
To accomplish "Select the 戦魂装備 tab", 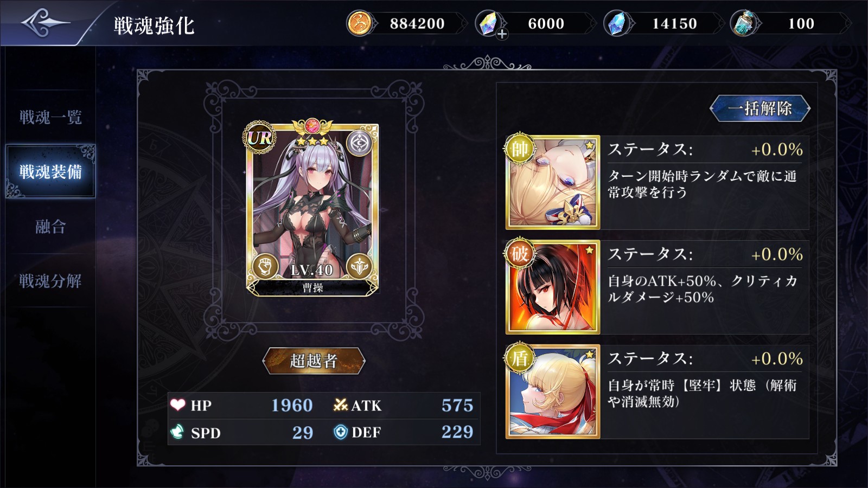I will click(x=50, y=171).
